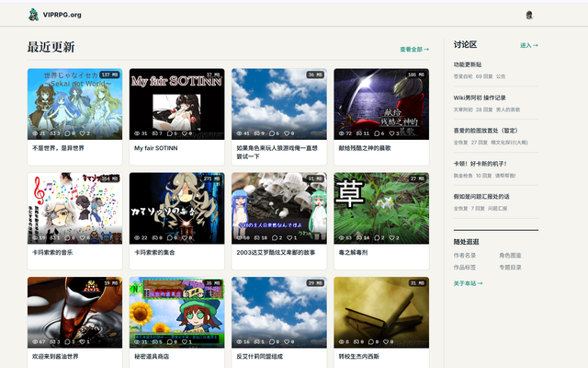This screenshot has width=588, height=368.
Task: Click the 271 MB size badge
Action: click(212, 179)
